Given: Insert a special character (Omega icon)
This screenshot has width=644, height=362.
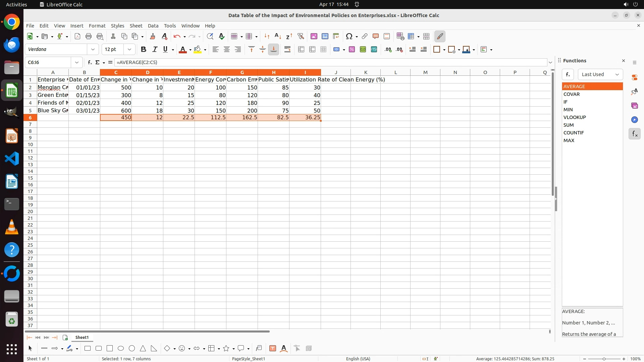Looking at the screenshot, I should pyautogui.click(x=349, y=36).
